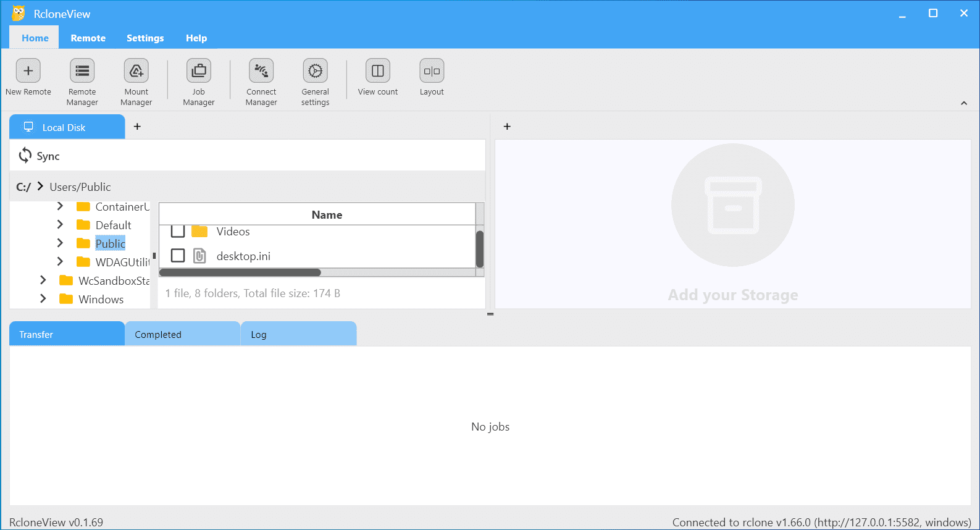Click the file list horizontal scrollbar thumb
The image size is (980, 530).
(x=240, y=272)
